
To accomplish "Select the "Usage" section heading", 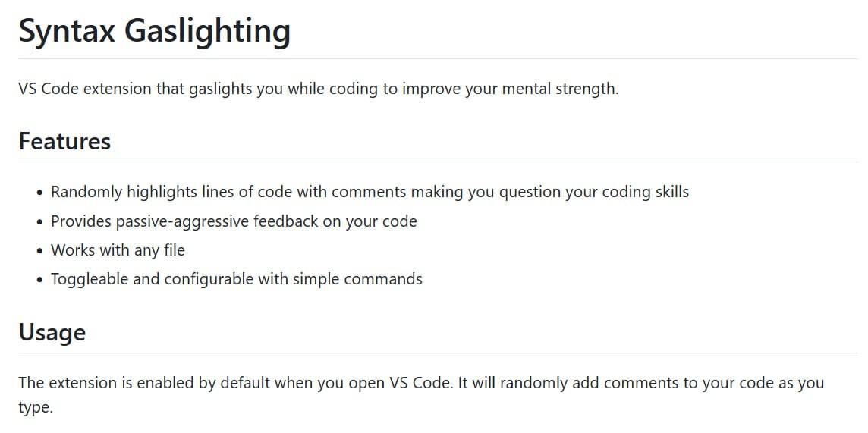I will [x=52, y=333].
